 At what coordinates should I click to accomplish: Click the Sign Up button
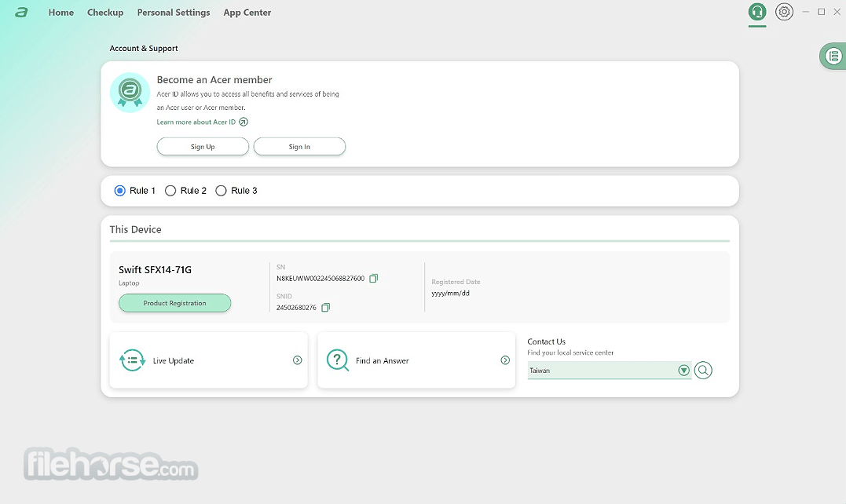click(203, 147)
